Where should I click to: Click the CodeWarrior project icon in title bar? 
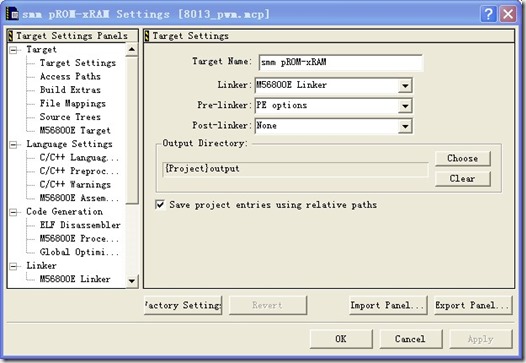12,14
